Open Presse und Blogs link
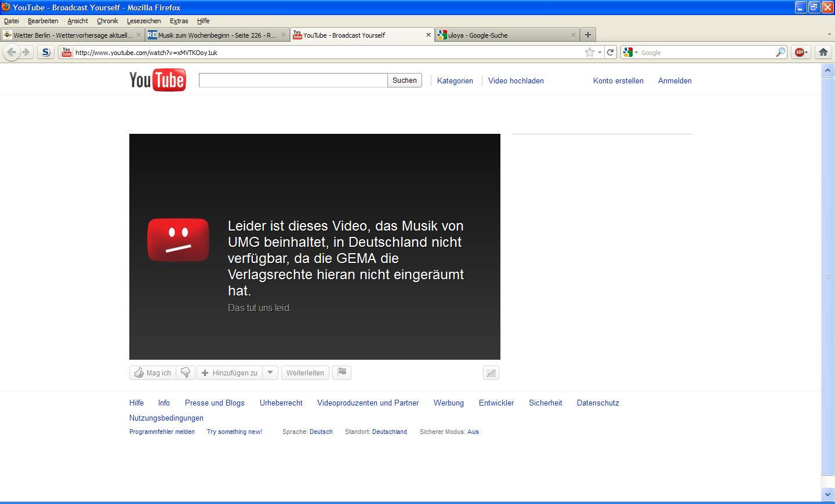Screen dimensions: 835x504 pyautogui.click(x=215, y=403)
